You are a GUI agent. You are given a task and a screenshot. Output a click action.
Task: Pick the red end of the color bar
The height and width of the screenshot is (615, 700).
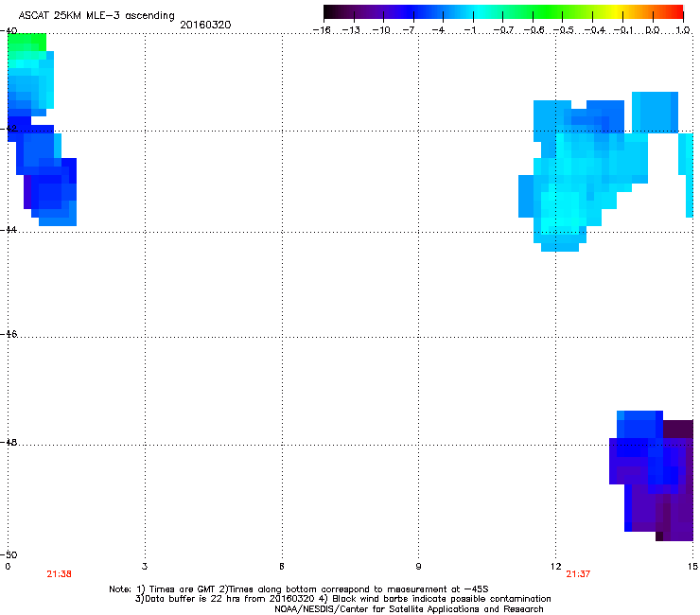click(676, 12)
